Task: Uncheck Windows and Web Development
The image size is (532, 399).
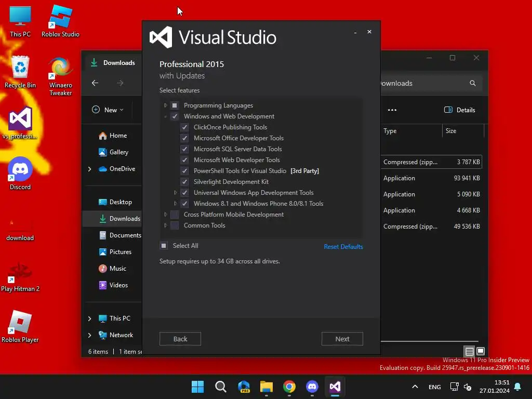Action: tap(175, 116)
